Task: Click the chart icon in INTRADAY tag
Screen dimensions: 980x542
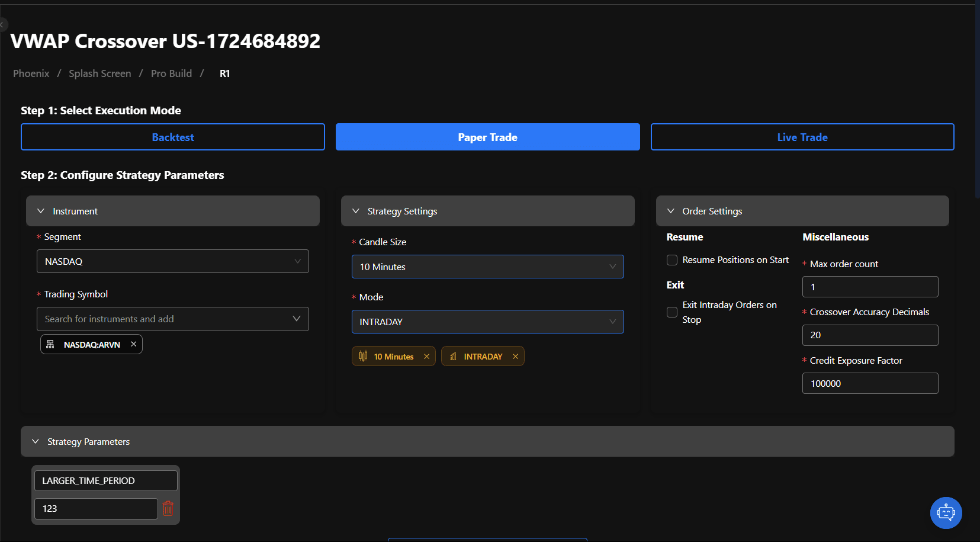Action: pyautogui.click(x=453, y=357)
